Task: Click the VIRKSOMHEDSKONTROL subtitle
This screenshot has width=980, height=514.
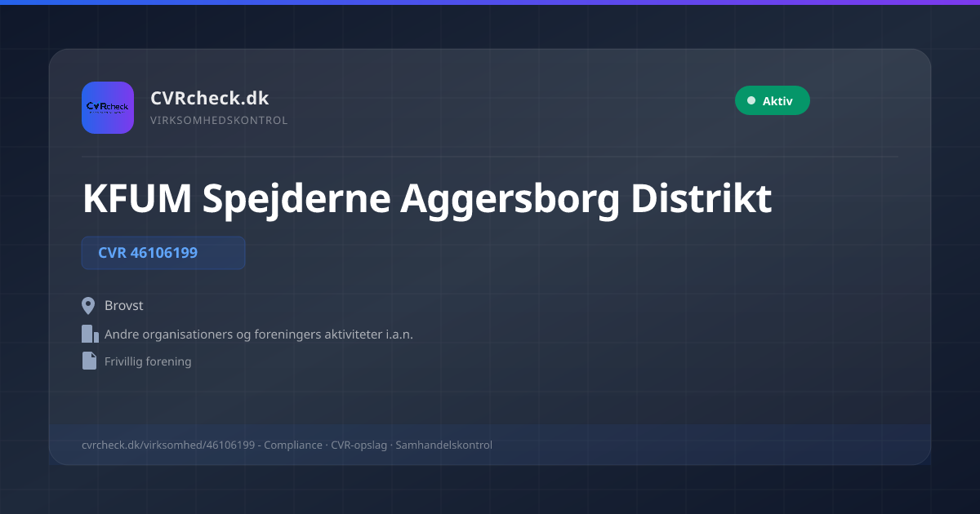Action: point(219,121)
